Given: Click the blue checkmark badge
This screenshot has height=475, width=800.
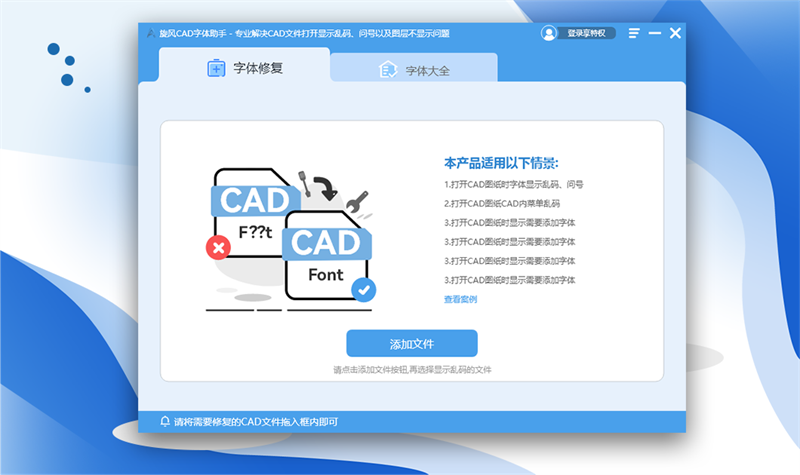Looking at the screenshot, I should [363, 290].
